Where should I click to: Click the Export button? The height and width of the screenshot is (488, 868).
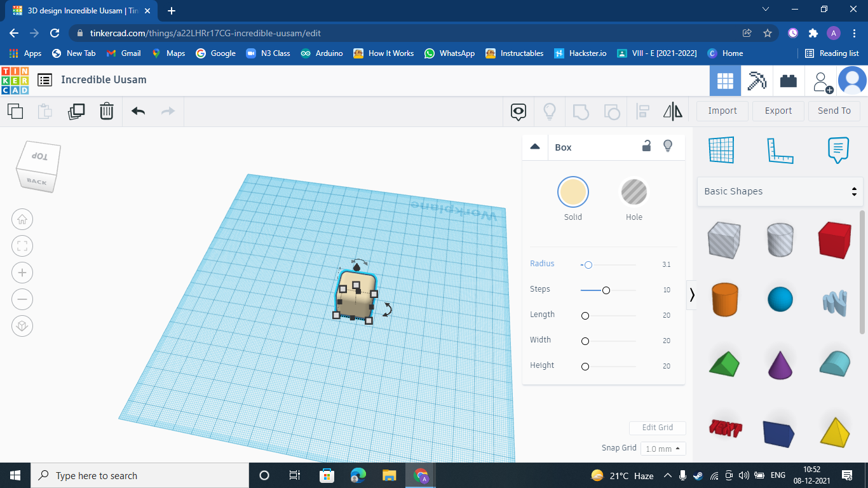pos(778,111)
